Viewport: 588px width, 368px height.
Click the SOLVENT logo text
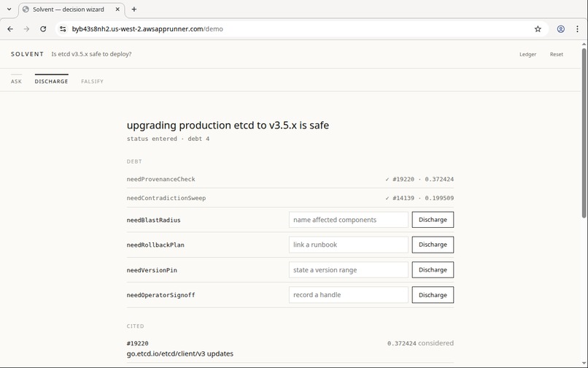tap(28, 54)
